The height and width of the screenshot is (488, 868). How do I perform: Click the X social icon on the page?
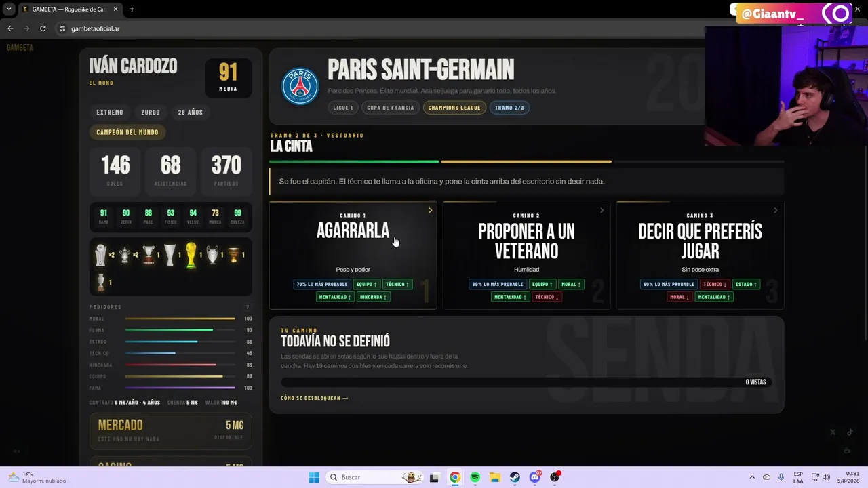coord(833,432)
